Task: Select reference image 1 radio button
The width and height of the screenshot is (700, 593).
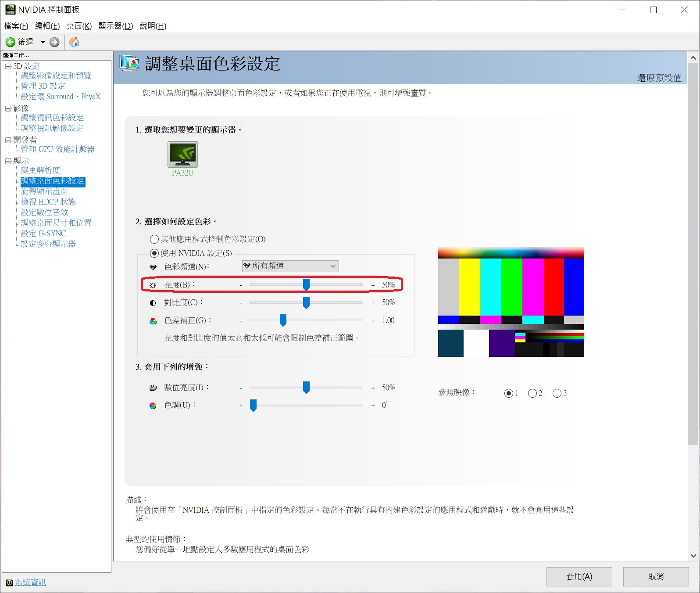Action: (509, 393)
